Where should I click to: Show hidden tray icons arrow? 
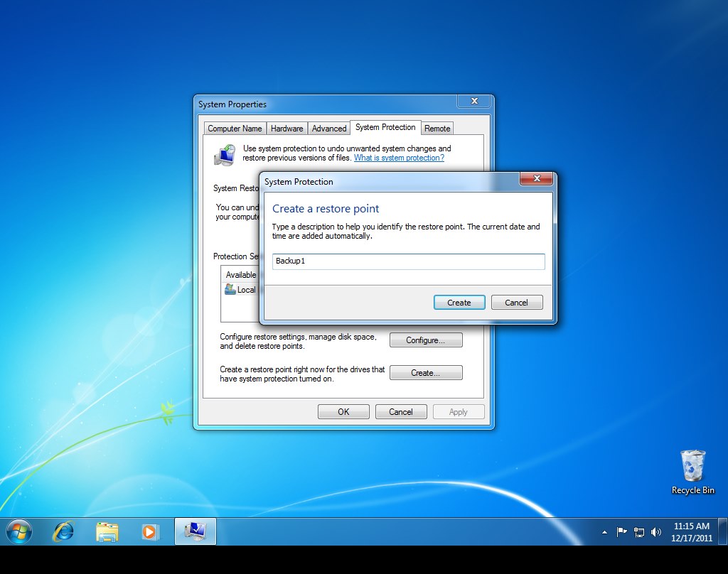coord(604,532)
